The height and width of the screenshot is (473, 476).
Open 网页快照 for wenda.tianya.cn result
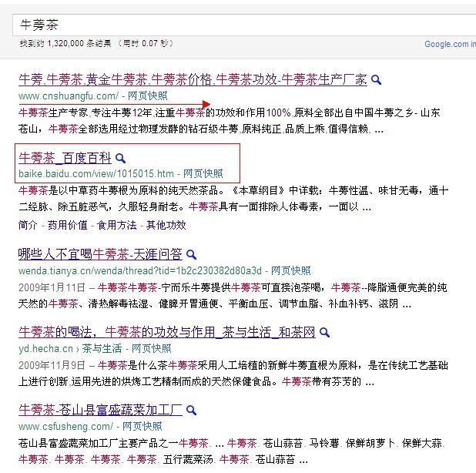pyautogui.click(x=291, y=270)
